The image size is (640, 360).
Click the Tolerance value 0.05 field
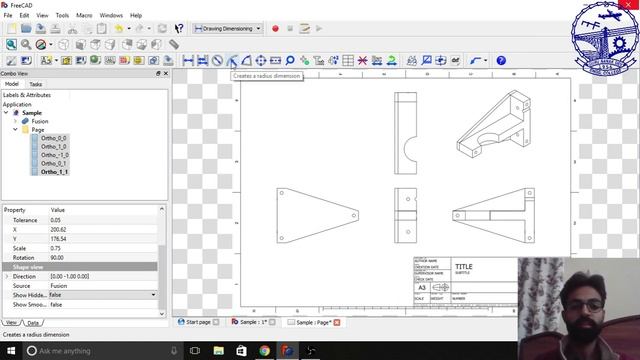point(103,220)
